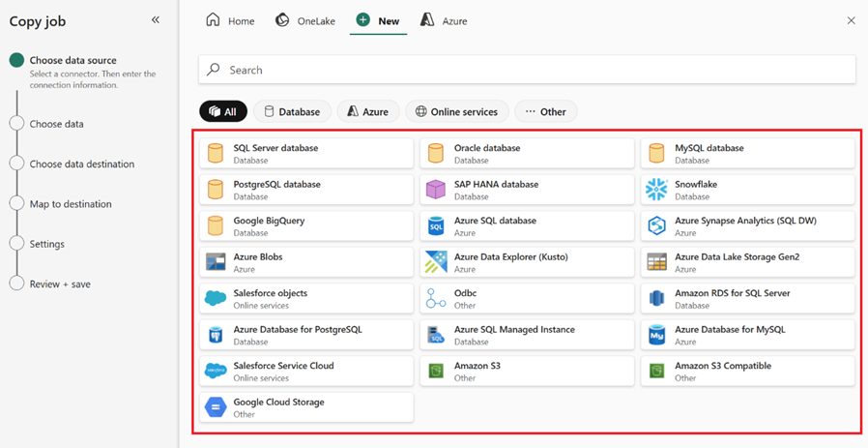Screen dimensions: 868x448
Task: Select 'Azure Synapse Analytics (SQL DW)' text
Action: [745, 220]
